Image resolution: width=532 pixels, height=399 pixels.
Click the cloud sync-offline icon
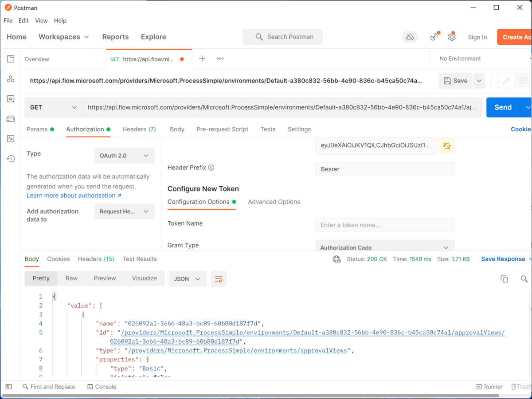pos(410,37)
